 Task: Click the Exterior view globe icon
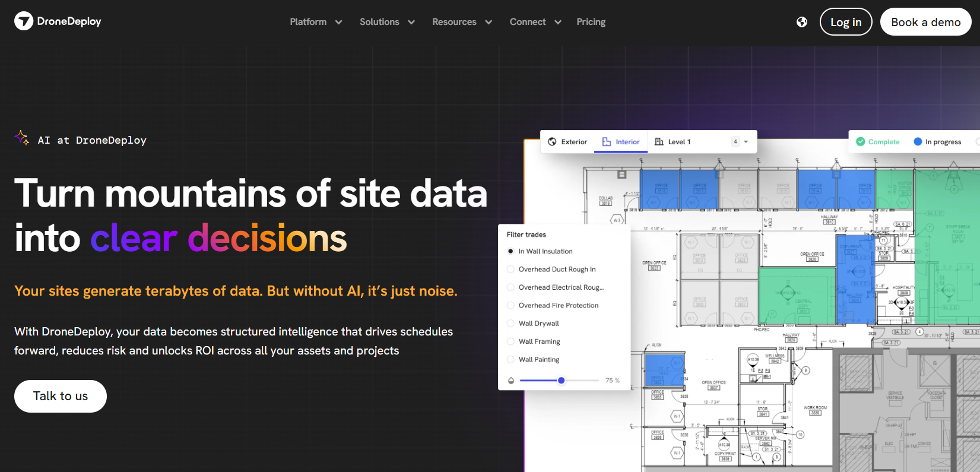point(552,142)
